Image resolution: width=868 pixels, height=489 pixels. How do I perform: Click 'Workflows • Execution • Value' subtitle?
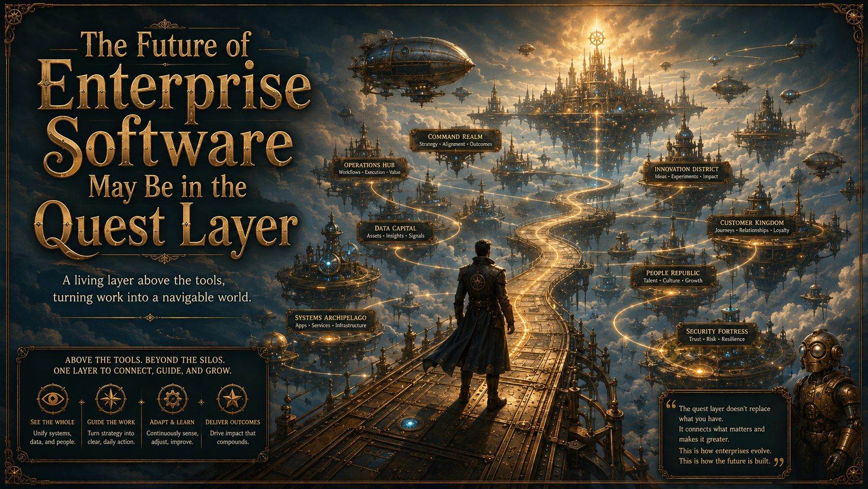point(370,172)
